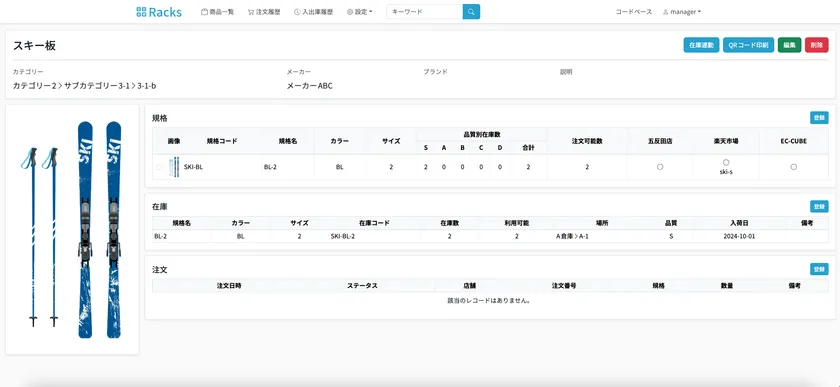Click the メーカーABC manufacturer text

(310, 86)
